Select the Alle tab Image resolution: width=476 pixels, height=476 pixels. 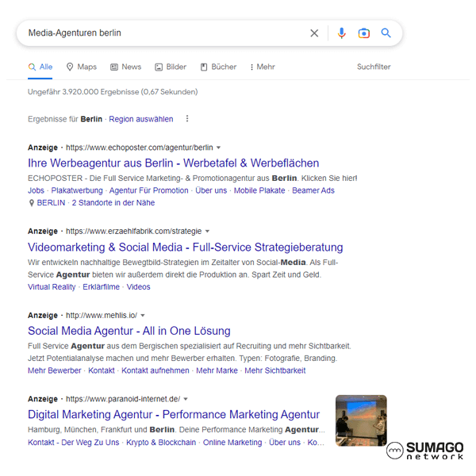click(x=40, y=67)
